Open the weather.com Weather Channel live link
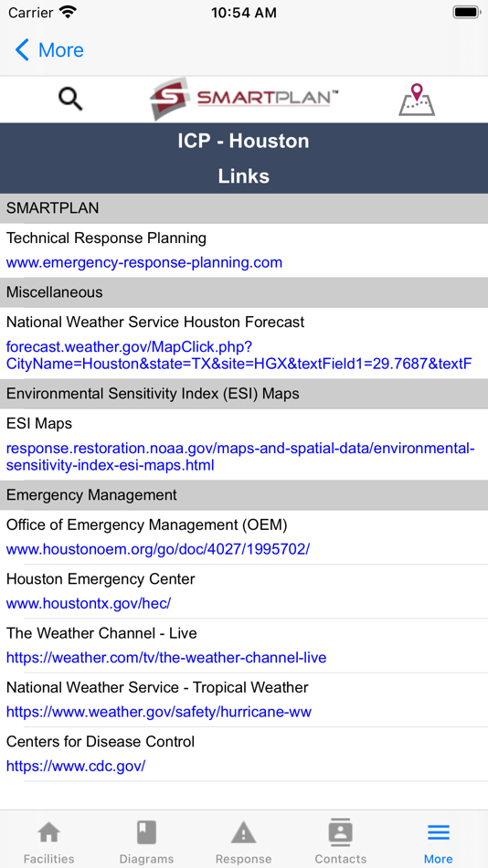This screenshot has width=488, height=868. tap(166, 658)
